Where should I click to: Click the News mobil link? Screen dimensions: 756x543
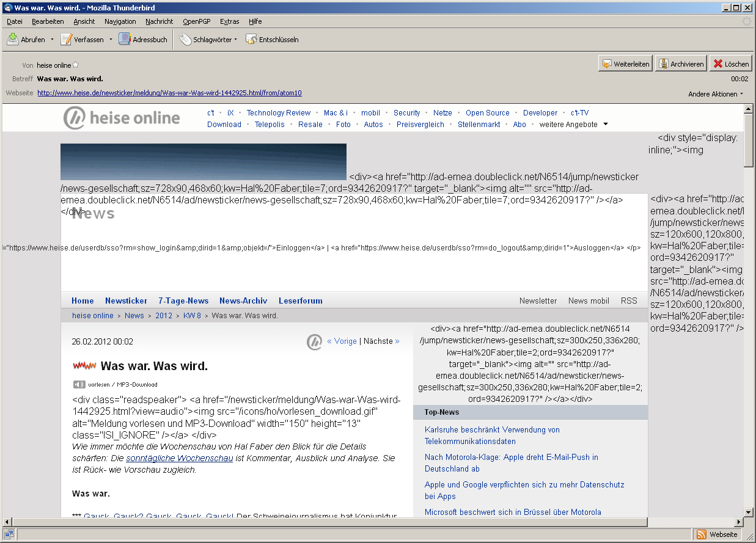click(589, 301)
